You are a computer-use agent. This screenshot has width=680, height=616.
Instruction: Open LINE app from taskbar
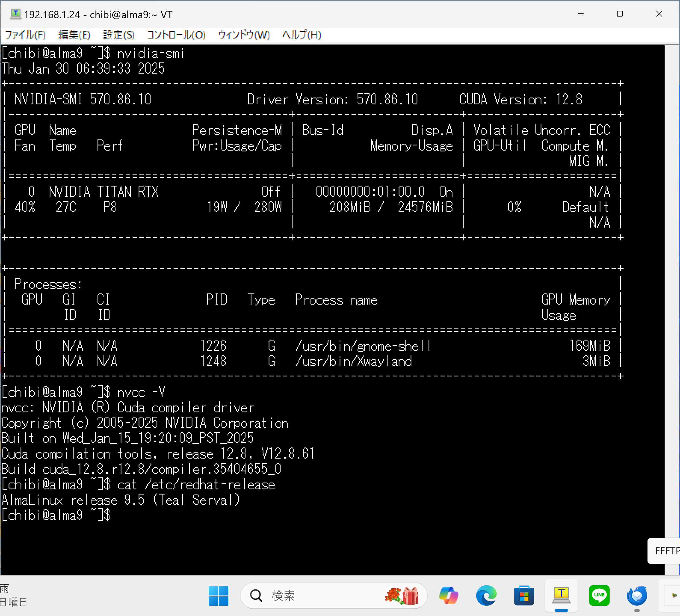point(599,595)
